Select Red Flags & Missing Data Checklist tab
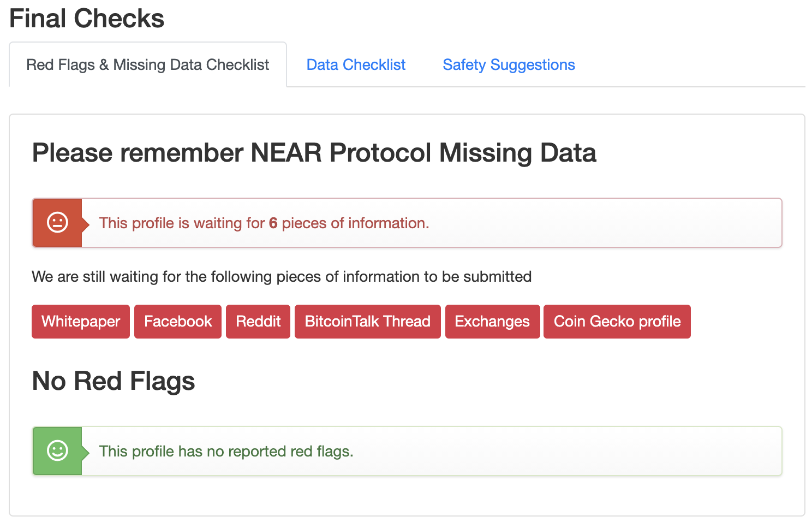The image size is (812, 522). point(148,65)
